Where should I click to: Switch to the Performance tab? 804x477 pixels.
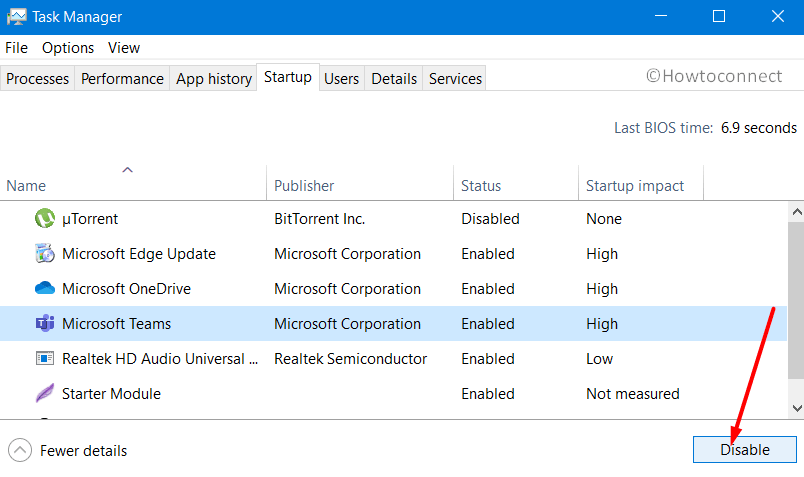click(x=122, y=78)
